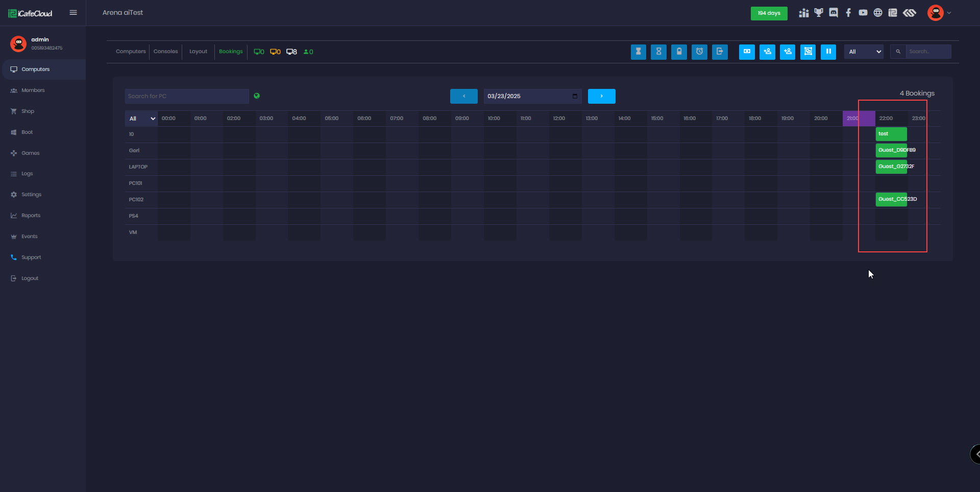Switch to the Consoles tab
The width and height of the screenshot is (980, 492).
click(x=165, y=52)
